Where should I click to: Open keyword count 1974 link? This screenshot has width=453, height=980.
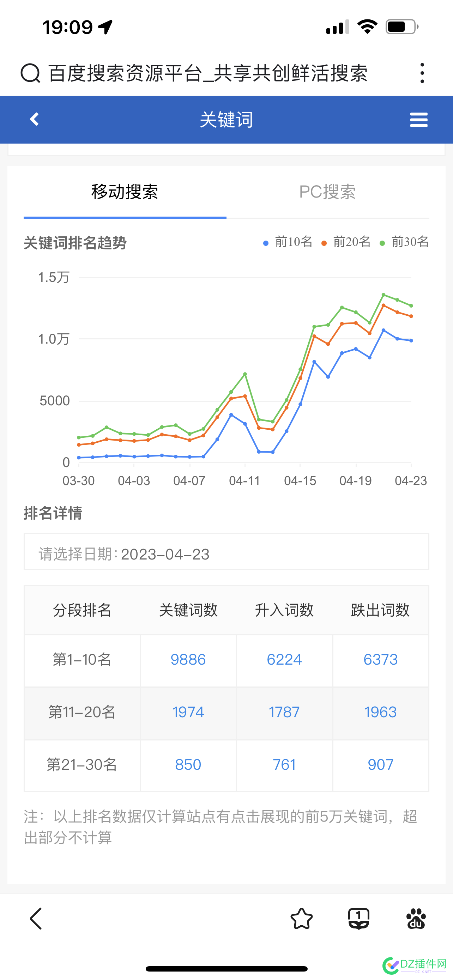pos(188,712)
